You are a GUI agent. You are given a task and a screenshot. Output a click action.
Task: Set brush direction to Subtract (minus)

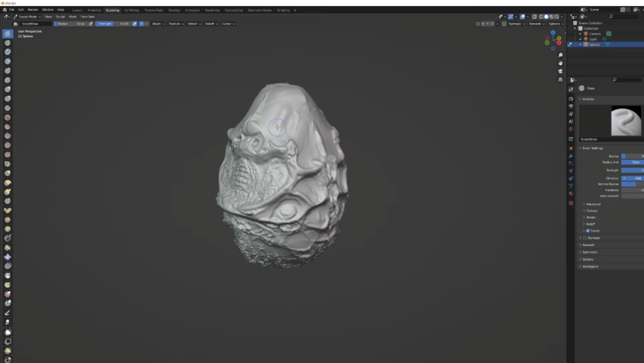point(147,24)
